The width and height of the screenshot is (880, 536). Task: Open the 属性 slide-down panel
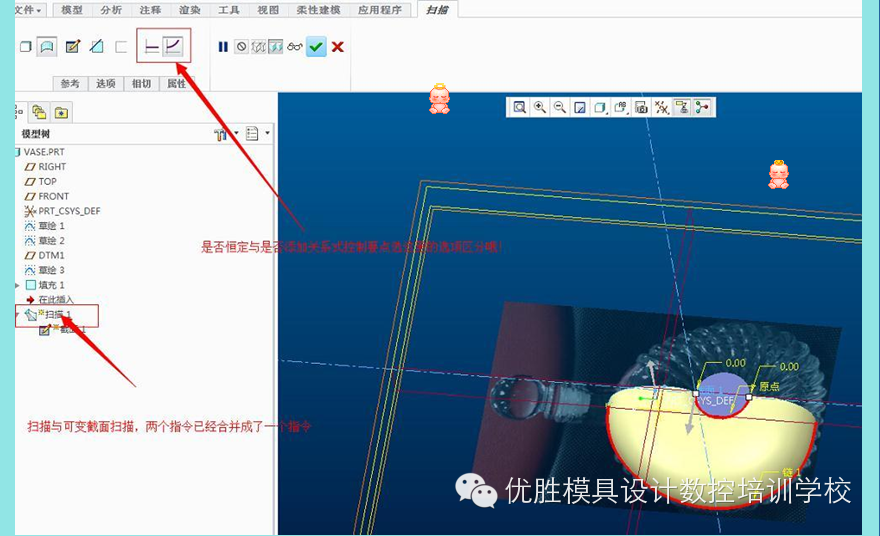[x=176, y=84]
